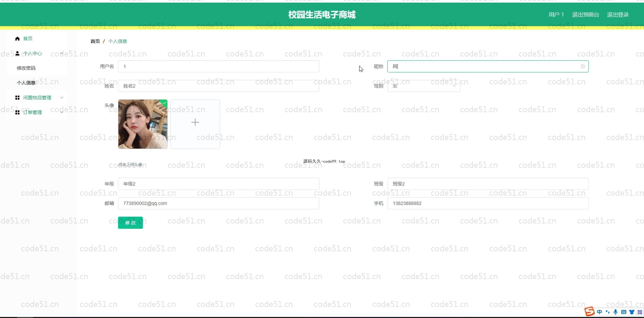Click the 邮箱 field label

109,203
